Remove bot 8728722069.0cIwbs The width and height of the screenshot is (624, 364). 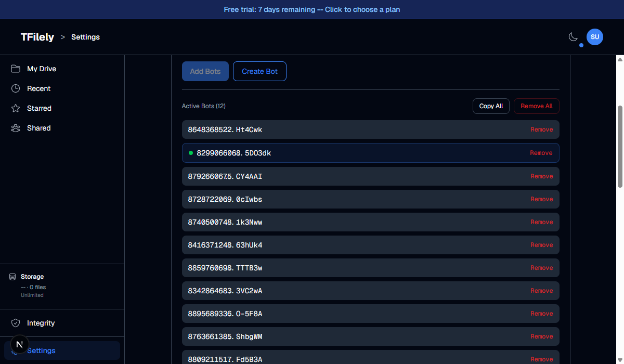(x=542, y=199)
